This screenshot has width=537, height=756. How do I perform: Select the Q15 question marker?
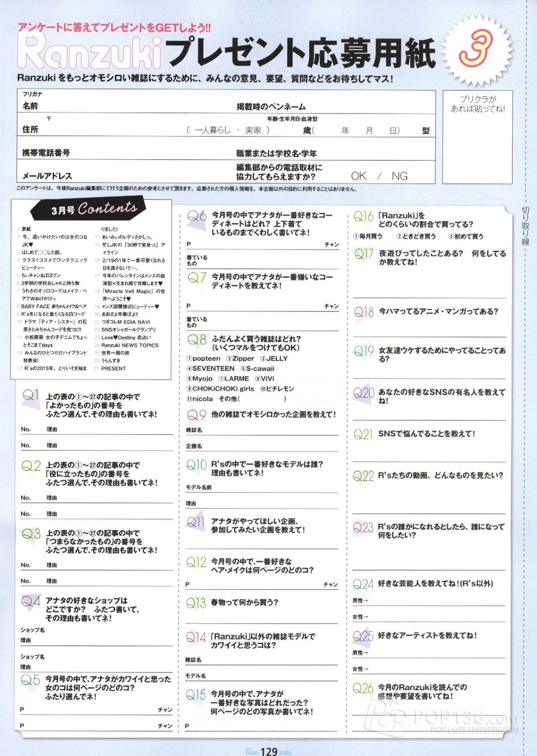[196, 695]
